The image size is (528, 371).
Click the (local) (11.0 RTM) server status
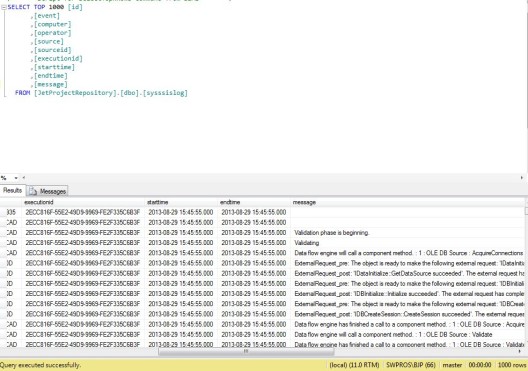[x=354, y=365]
